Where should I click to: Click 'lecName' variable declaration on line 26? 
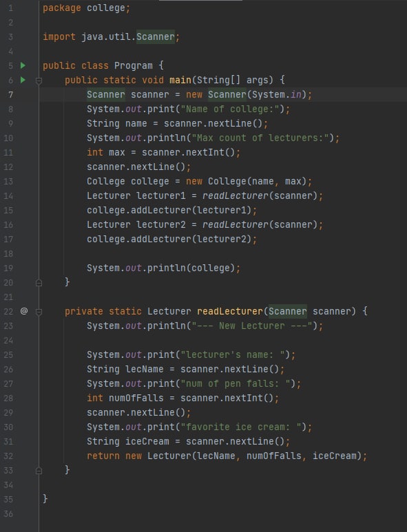144,369
